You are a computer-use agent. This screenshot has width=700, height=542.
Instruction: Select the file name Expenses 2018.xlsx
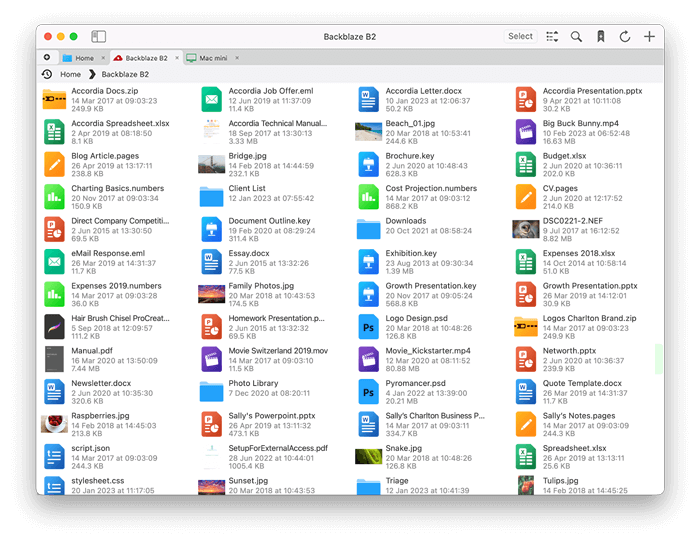point(579,253)
